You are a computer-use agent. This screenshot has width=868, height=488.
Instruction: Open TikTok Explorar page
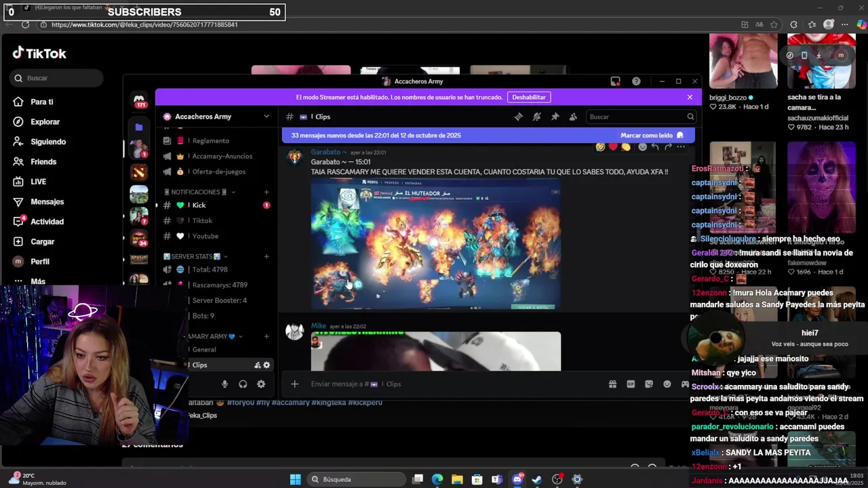tap(45, 122)
